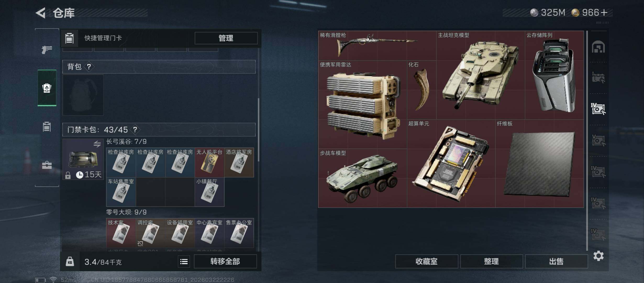Click the swap arrows on keycard case

coord(97,144)
